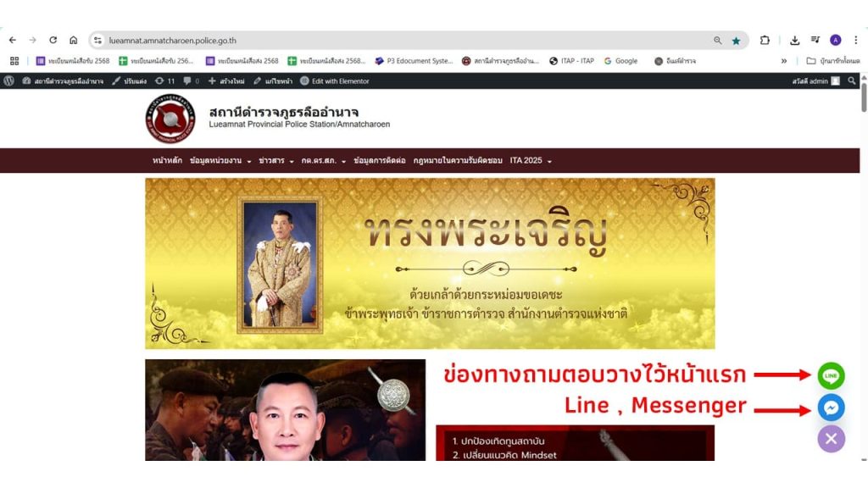Expand the ITA 2025 dropdown menu
The height and width of the screenshot is (488, 868).
coord(531,160)
